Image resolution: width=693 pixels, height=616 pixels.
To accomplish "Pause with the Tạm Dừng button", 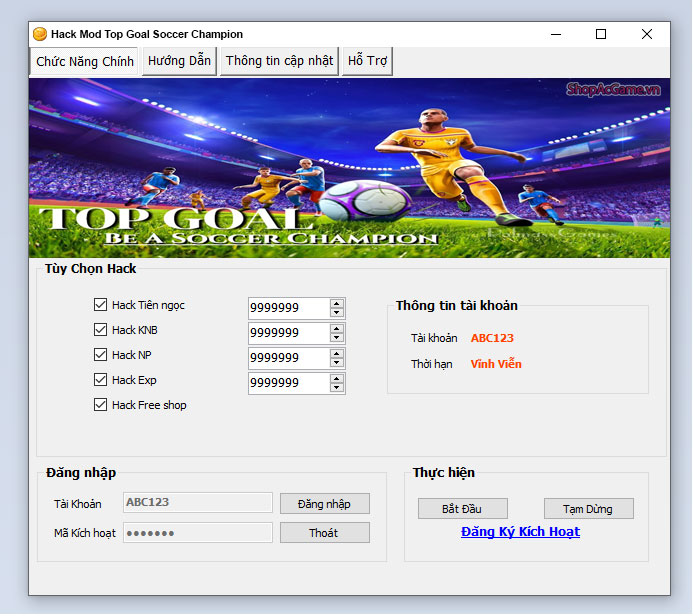I will pyautogui.click(x=589, y=509).
